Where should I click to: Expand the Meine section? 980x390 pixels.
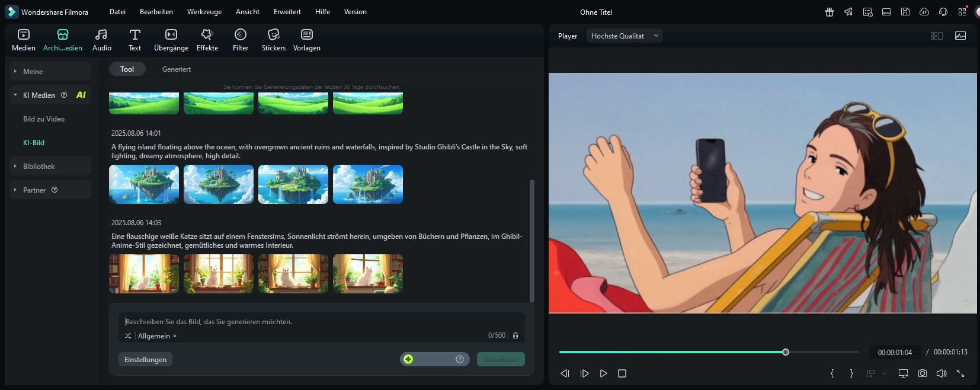50,71
